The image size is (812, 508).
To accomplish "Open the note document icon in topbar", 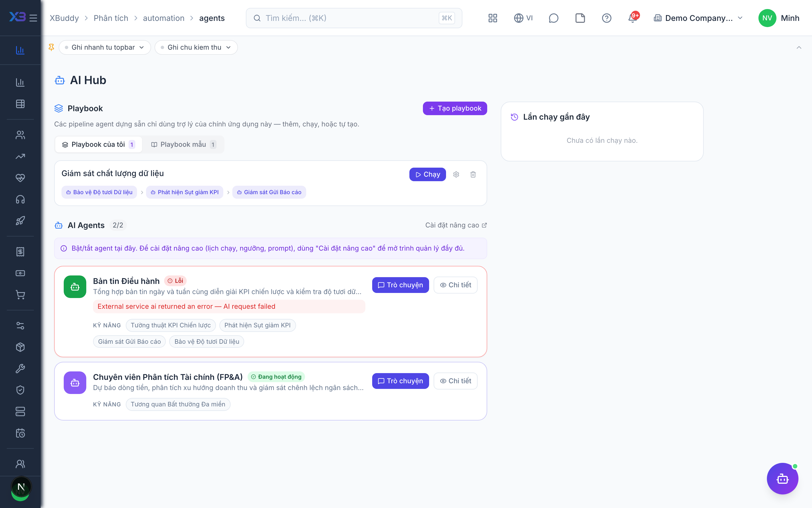I will tap(580, 18).
